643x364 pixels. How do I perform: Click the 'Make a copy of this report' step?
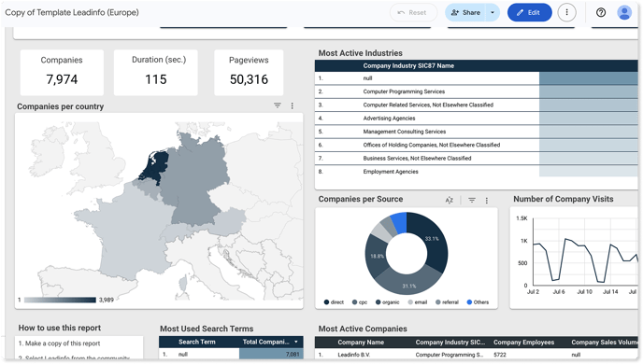click(59, 343)
